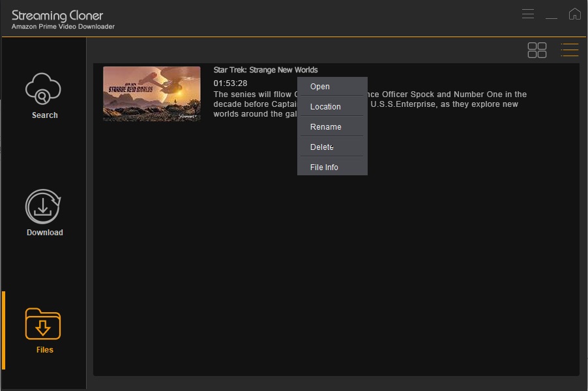Click the Download label in sidebar
The image size is (588, 391).
[x=44, y=233]
